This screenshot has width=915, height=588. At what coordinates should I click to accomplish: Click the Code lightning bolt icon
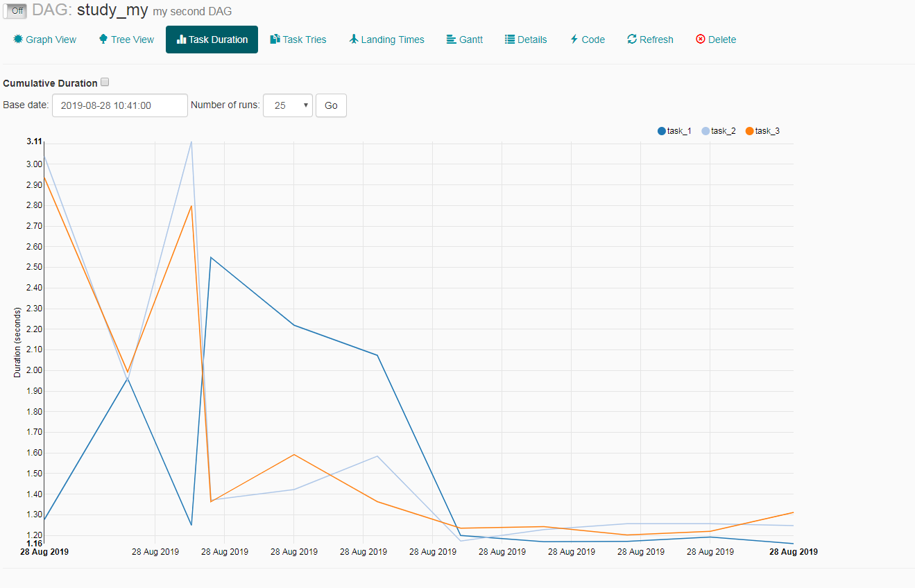tap(574, 40)
